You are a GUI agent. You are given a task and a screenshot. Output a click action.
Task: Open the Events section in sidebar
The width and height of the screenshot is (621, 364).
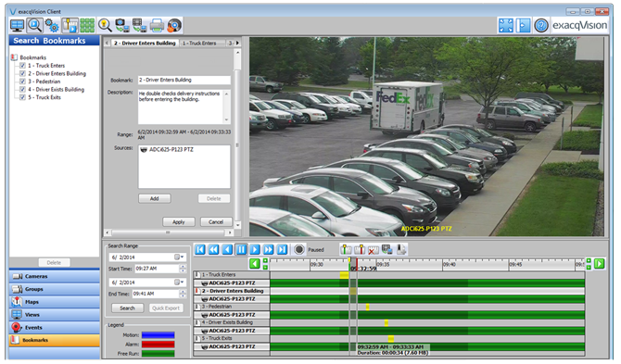point(55,328)
